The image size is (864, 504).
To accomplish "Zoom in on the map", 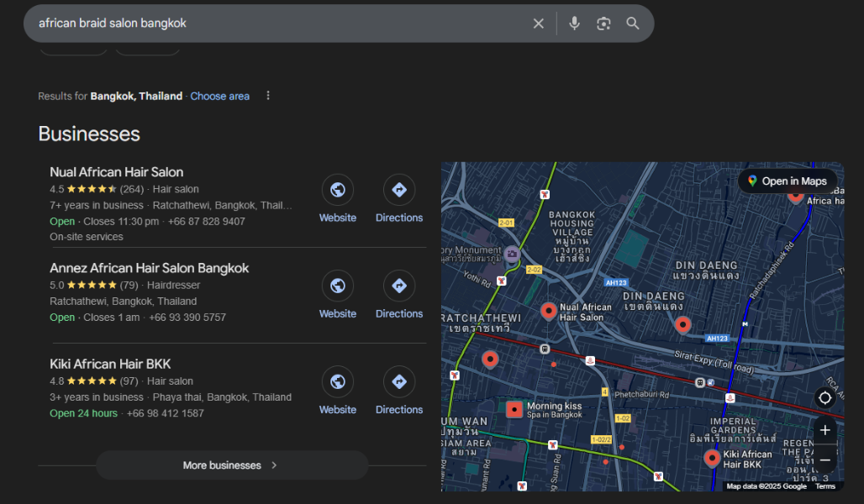I will tap(824, 430).
